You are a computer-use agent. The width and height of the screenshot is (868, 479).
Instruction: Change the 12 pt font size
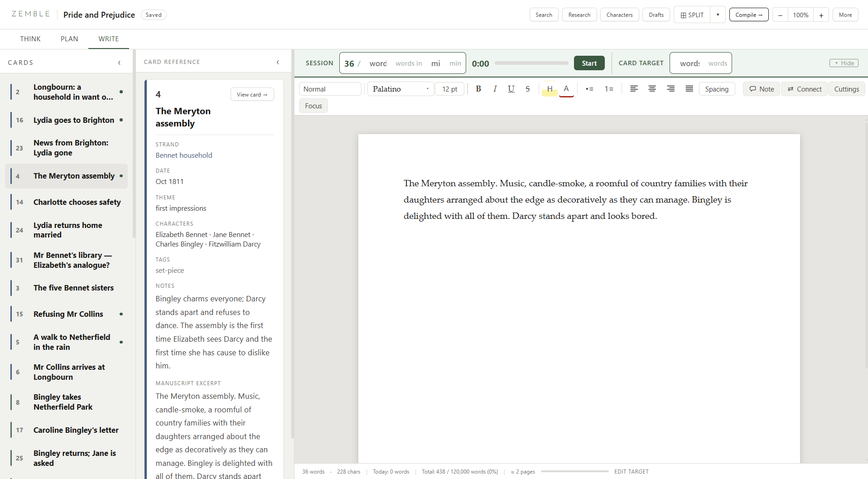click(450, 89)
